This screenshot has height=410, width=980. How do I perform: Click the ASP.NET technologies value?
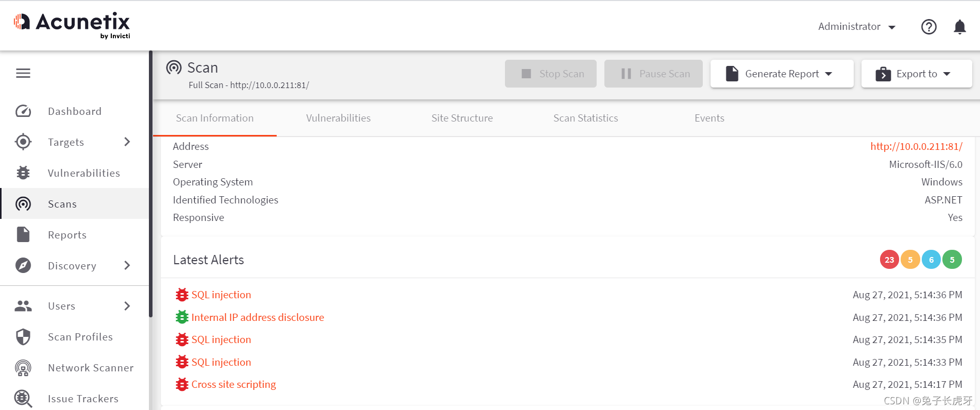943,200
